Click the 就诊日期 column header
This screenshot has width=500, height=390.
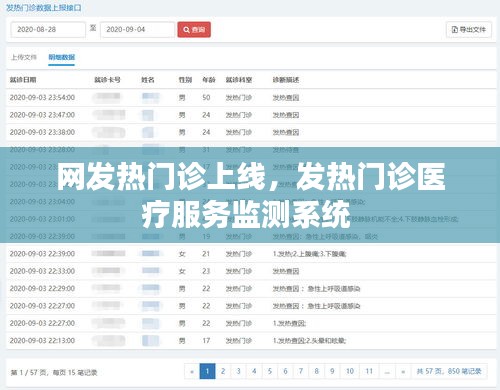[23, 80]
